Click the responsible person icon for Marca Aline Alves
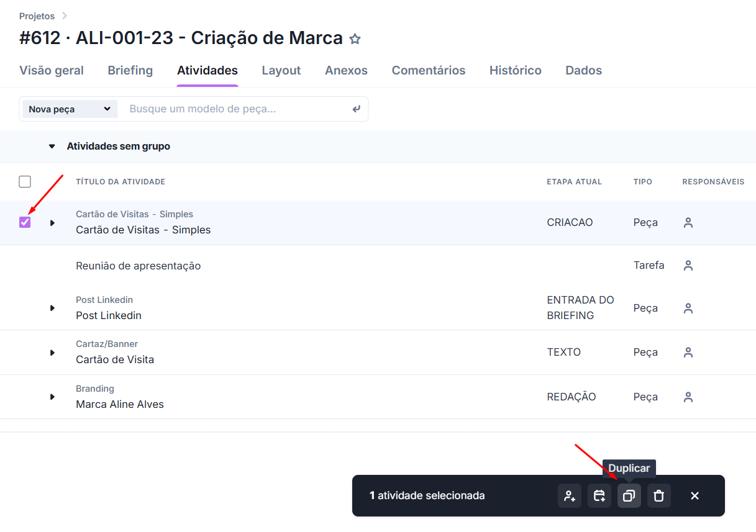Viewport: 756px width, 532px height. pyautogui.click(x=688, y=397)
